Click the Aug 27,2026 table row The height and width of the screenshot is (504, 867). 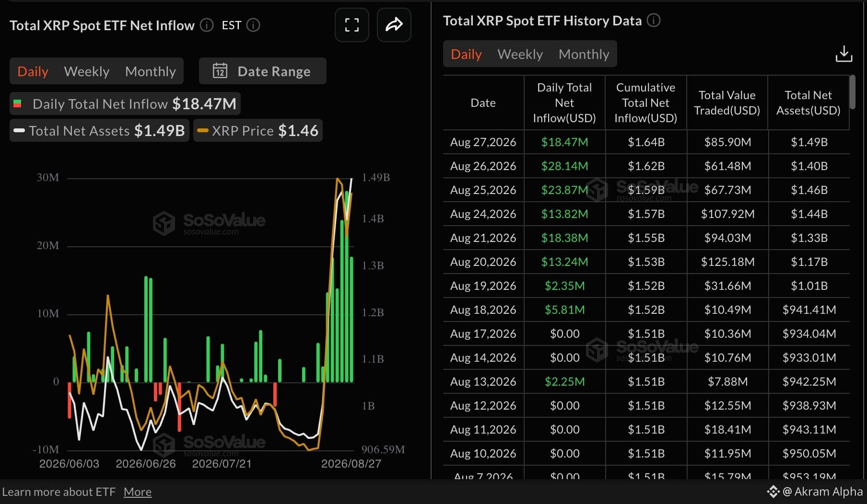coord(646,142)
